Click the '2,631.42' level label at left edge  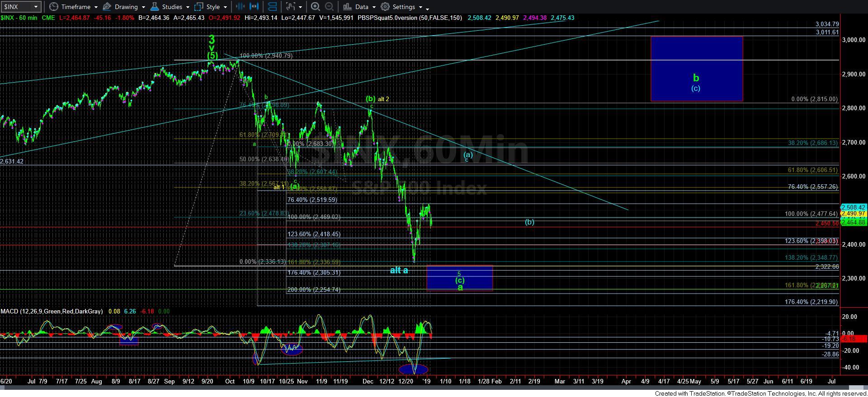(x=12, y=161)
